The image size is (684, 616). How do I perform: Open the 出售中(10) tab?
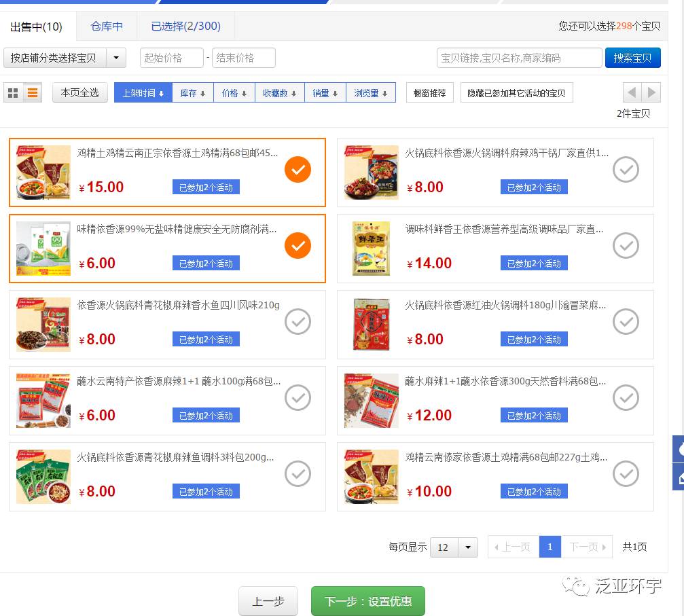tap(37, 26)
